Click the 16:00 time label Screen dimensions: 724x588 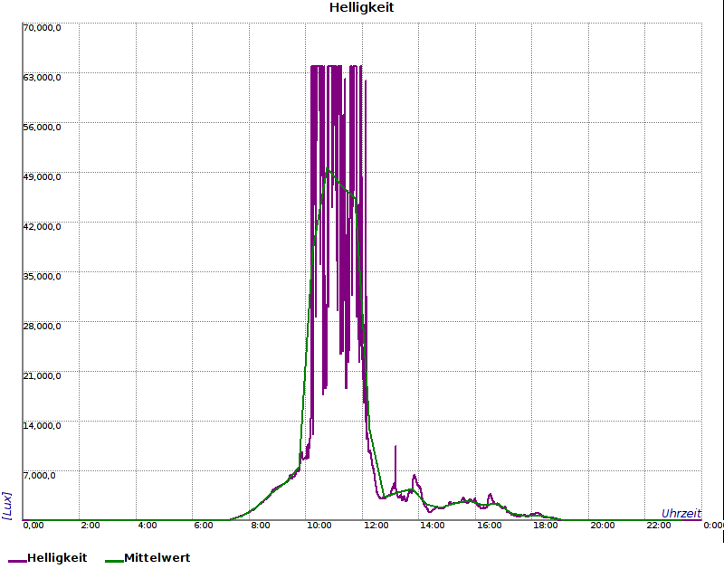(489, 526)
